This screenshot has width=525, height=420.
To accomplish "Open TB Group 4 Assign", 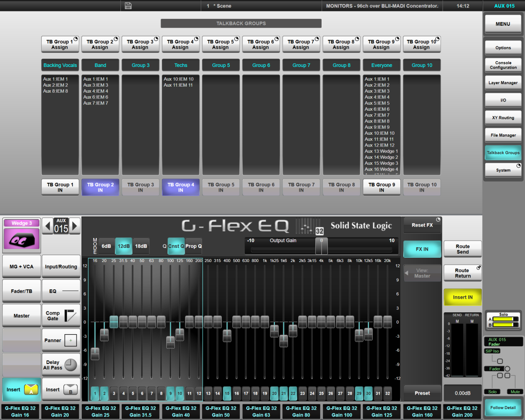I will pyautogui.click(x=181, y=44).
